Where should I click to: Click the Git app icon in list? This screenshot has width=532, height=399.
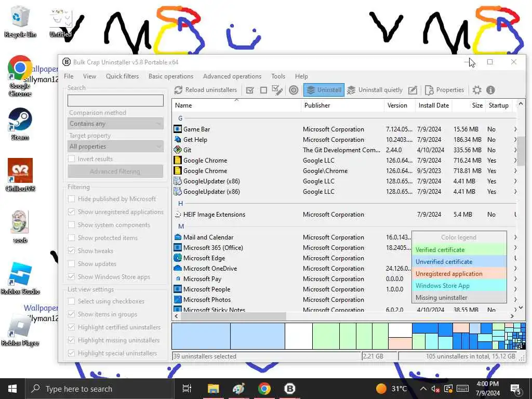[x=178, y=150]
